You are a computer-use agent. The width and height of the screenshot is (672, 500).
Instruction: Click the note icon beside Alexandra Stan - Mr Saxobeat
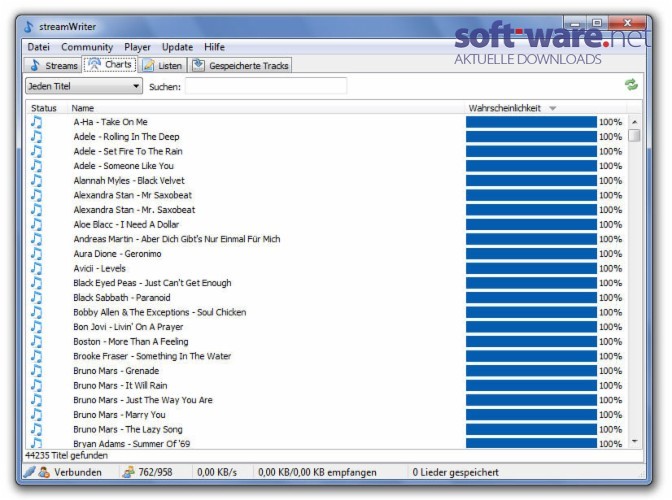(36, 195)
